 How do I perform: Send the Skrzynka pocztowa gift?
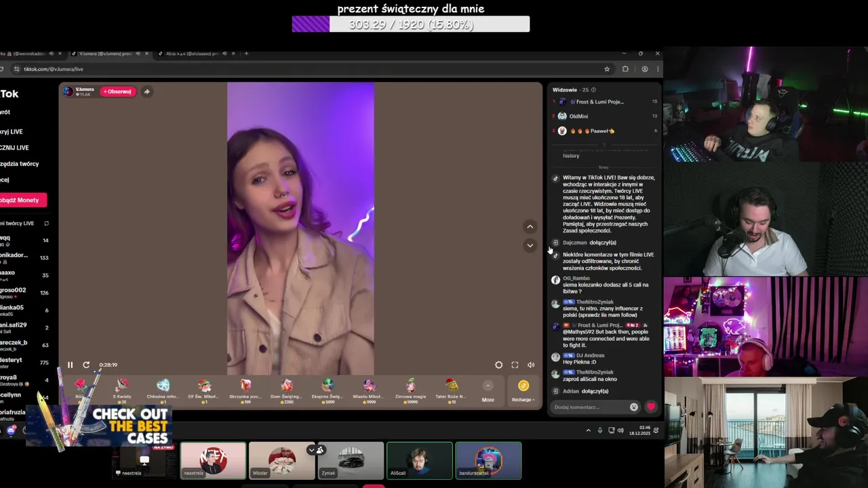tap(245, 390)
